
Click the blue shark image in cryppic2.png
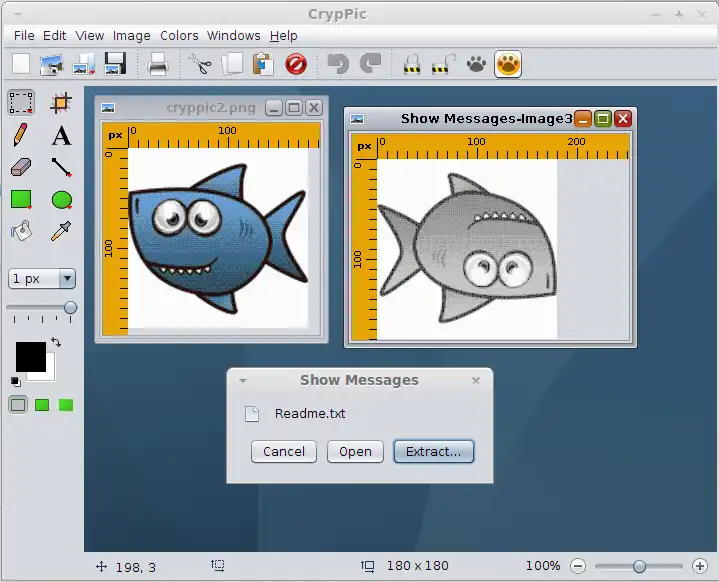[218, 238]
